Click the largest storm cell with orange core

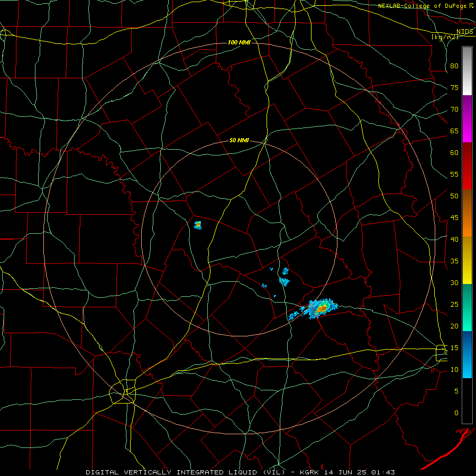[x=321, y=309]
